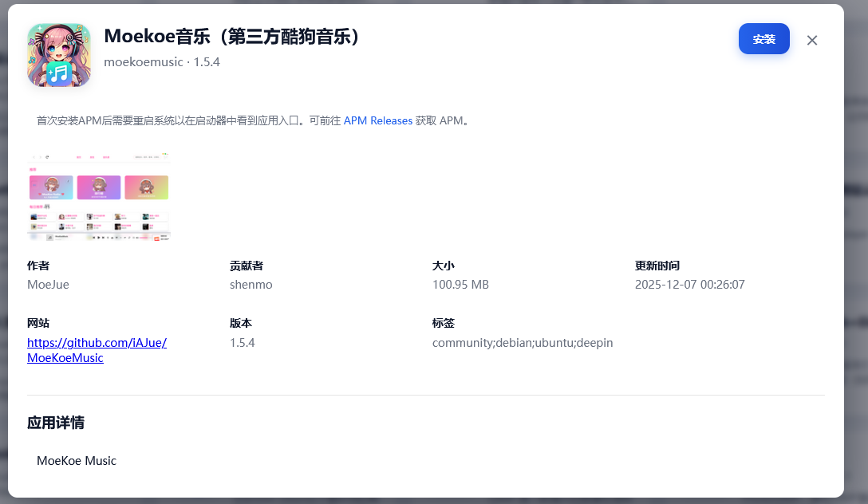
Task: Click the album art in the preview mini player
Action: (49, 238)
